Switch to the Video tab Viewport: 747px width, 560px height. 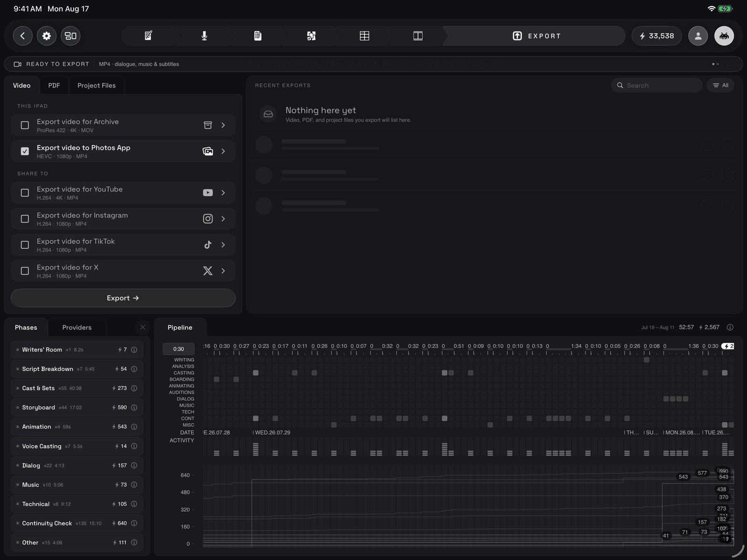tap(22, 85)
